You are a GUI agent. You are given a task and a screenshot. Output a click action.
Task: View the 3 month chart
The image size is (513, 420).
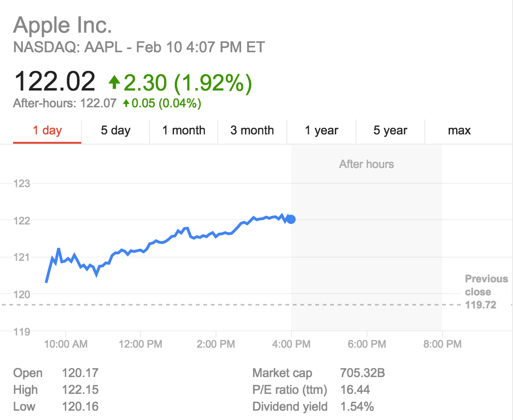[x=252, y=131]
